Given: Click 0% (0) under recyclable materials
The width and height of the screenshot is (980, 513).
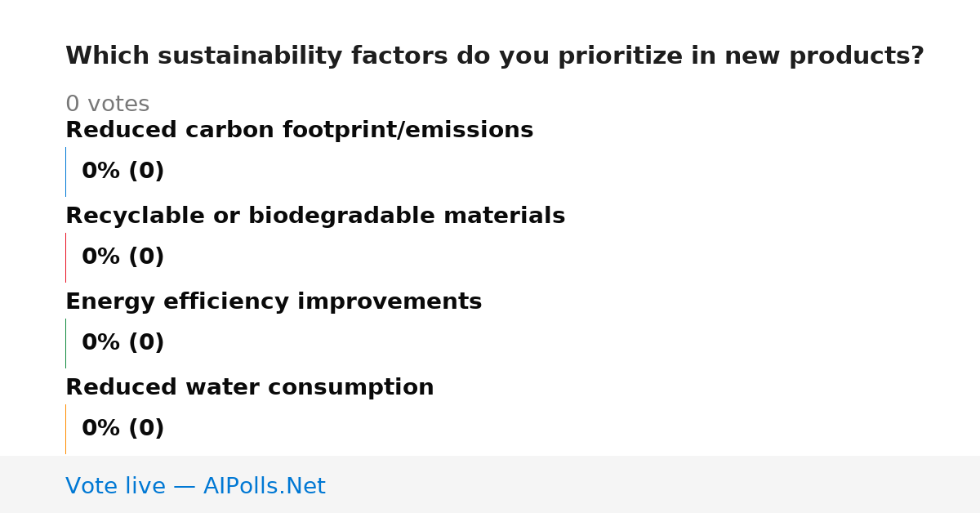Looking at the screenshot, I should coord(122,257).
